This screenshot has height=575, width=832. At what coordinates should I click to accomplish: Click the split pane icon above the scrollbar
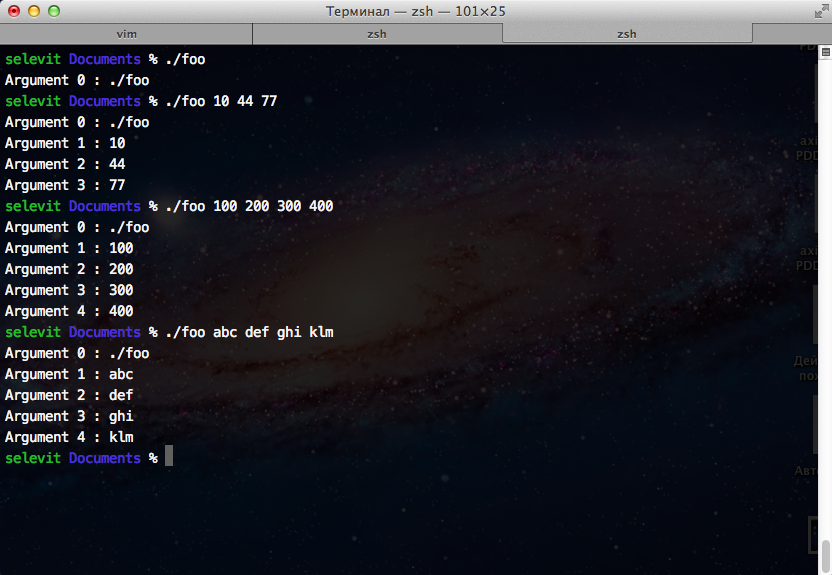[x=825, y=50]
